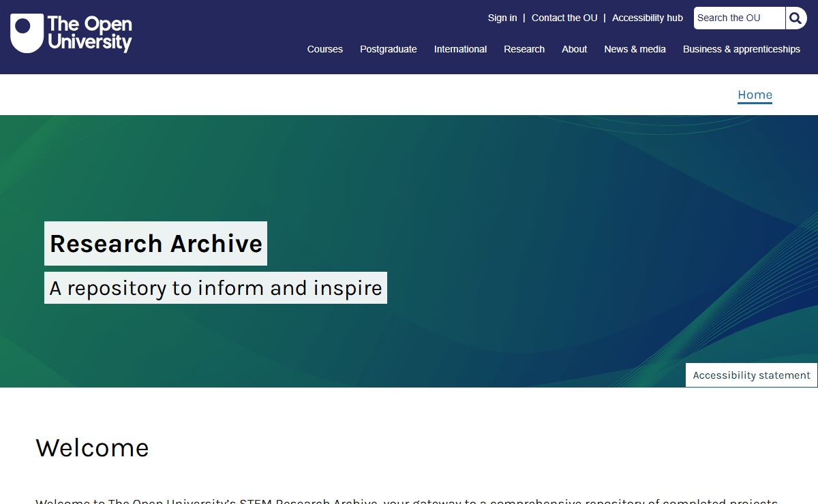Go to Research navigation item
This screenshot has width=818, height=504.
(x=524, y=49)
